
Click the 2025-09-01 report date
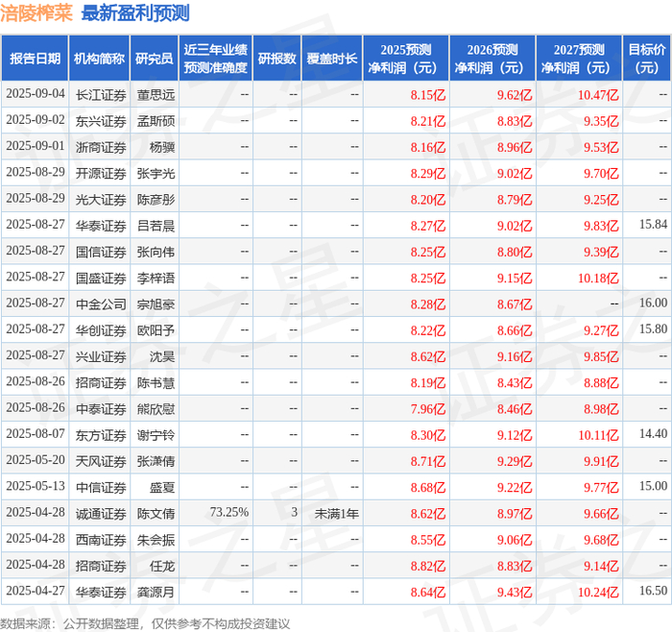pos(36,146)
